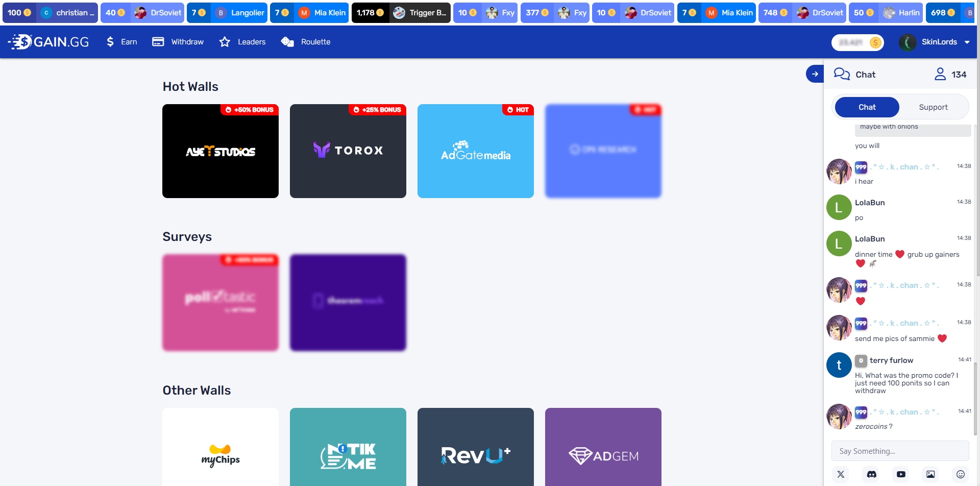Click the +25% BONUS badge on Torox
The width and height of the screenshot is (980, 486).
click(377, 110)
